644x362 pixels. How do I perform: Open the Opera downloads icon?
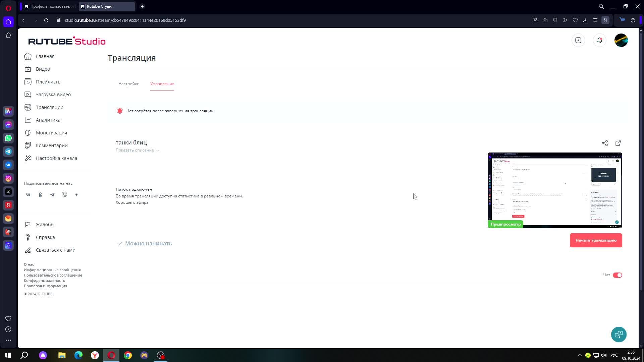pyautogui.click(x=585, y=20)
